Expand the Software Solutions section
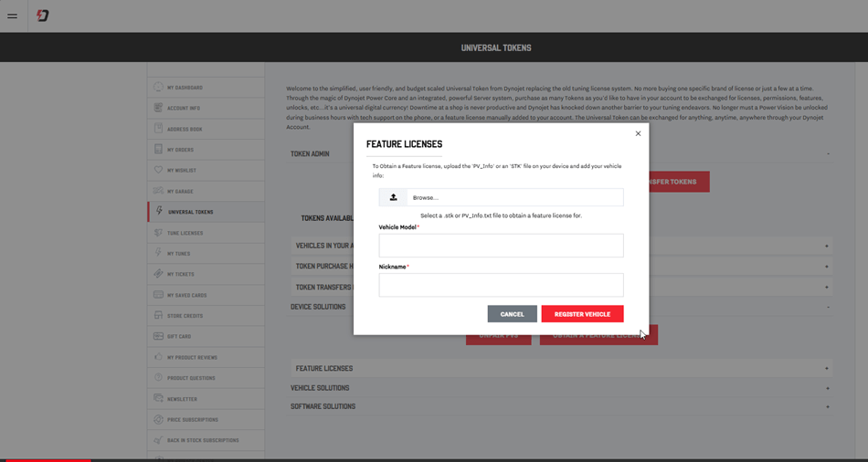868x462 pixels. tap(561, 406)
